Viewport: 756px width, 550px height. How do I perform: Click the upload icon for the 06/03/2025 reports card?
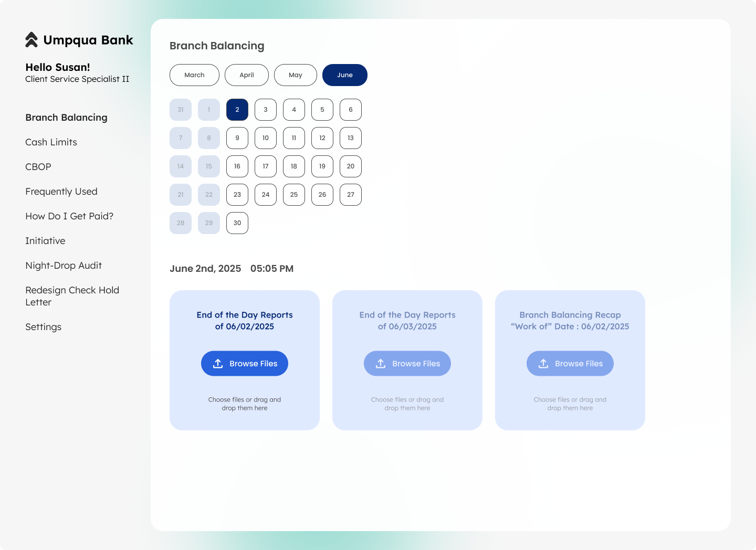(380, 363)
